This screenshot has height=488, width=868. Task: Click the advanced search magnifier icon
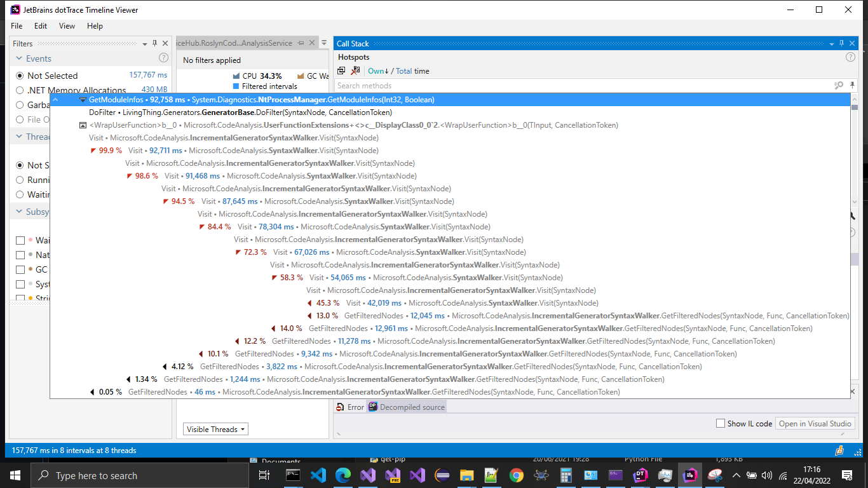838,85
